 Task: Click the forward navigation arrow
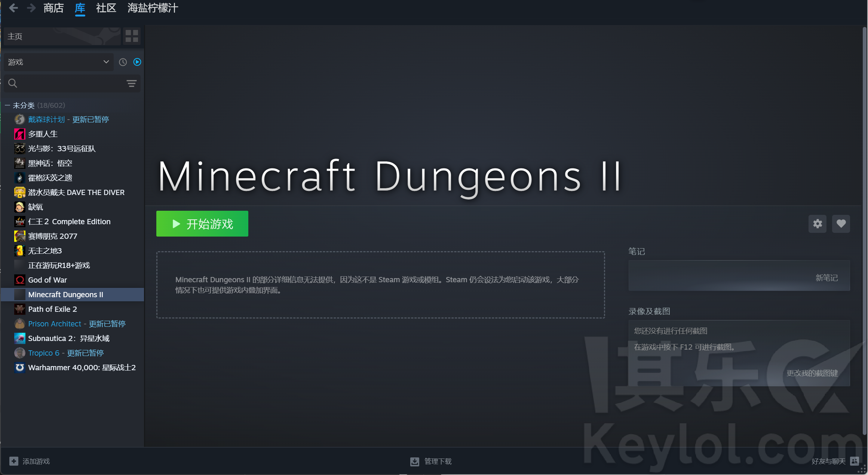pos(31,8)
